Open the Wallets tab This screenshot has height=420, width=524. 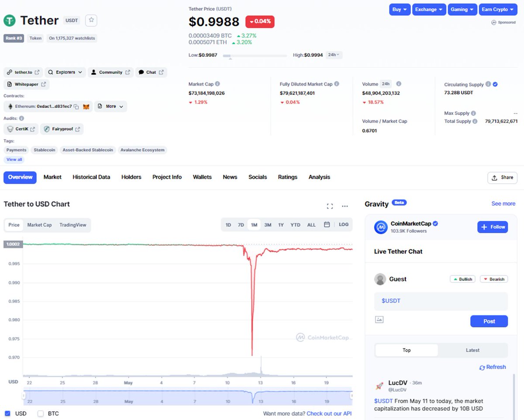pos(202,177)
